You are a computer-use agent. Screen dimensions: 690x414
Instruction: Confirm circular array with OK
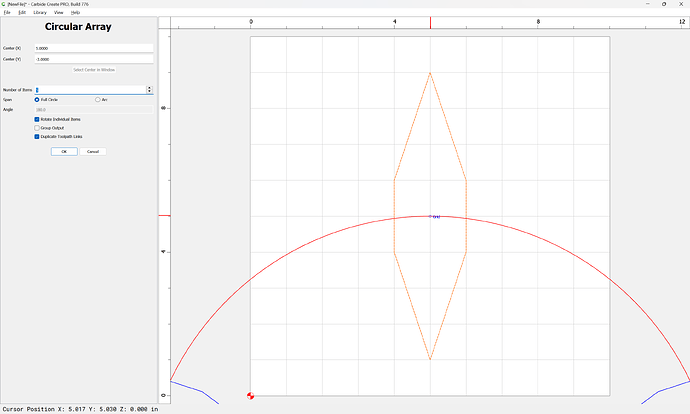click(x=64, y=151)
